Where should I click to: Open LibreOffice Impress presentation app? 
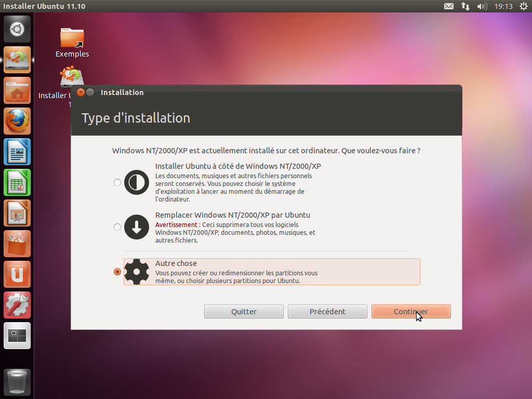click(17, 213)
